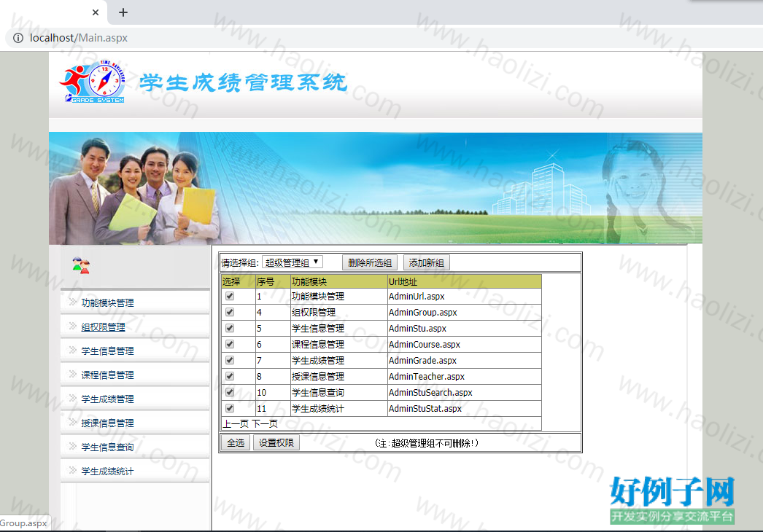The width and height of the screenshot is (763, 532).
Task: Click 授课信息管理 cell in the table
Action: tap(338, 376)
